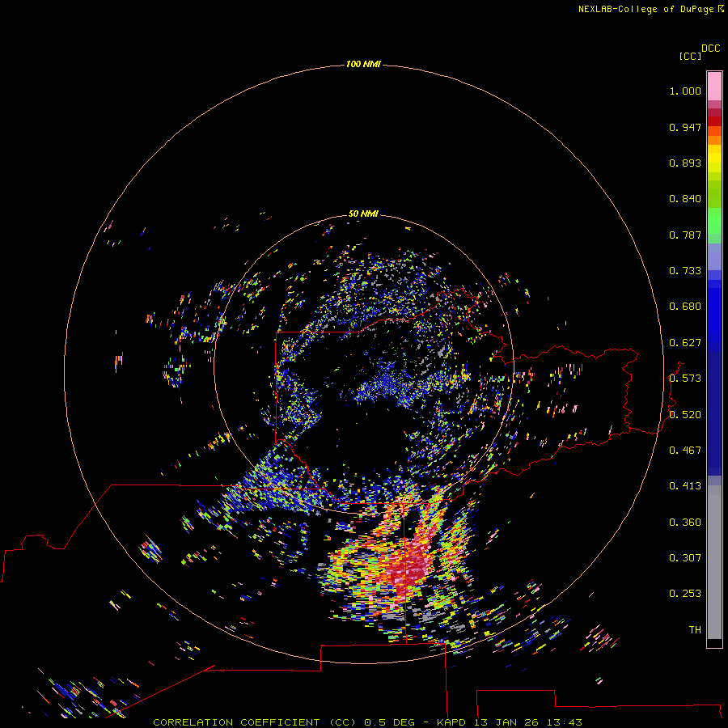Click the gray swatch near 0.307
This screenshot has width=728, height=728.
[x=714, y=562]
